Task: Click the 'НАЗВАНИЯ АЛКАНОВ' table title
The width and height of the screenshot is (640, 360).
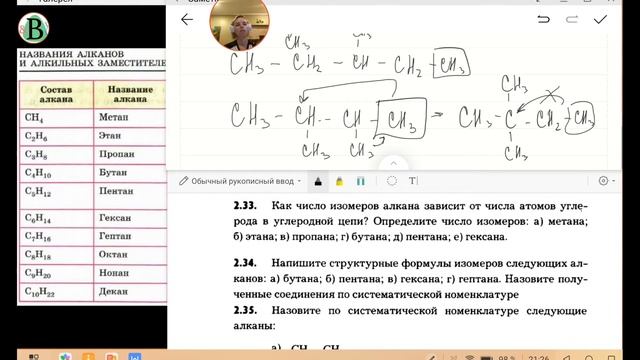Action: click(x=71, y=54)
